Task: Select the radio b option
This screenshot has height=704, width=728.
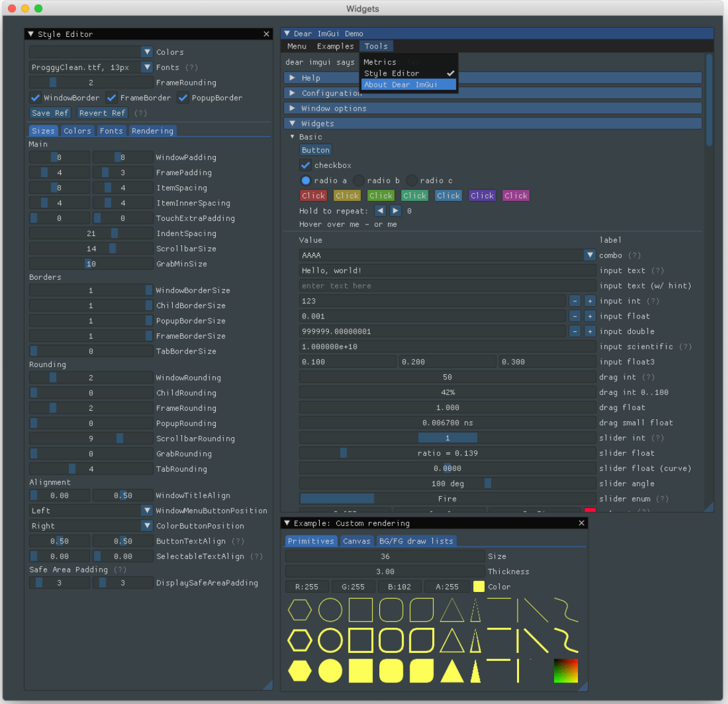Action: pos(359,181)
